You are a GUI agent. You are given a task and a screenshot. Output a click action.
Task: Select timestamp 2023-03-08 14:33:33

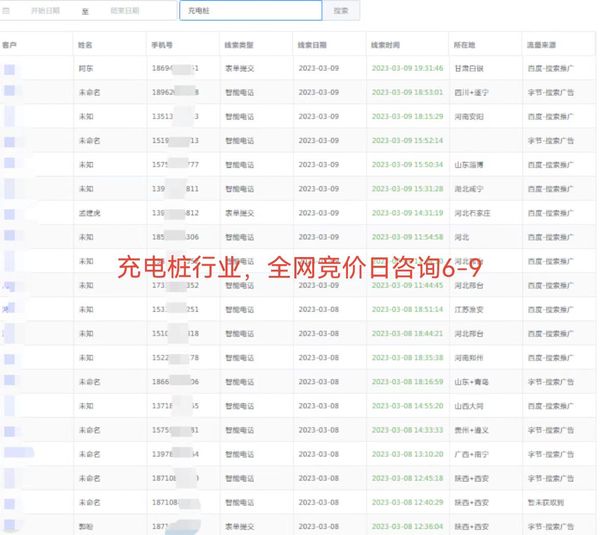(x=408, y=430)
